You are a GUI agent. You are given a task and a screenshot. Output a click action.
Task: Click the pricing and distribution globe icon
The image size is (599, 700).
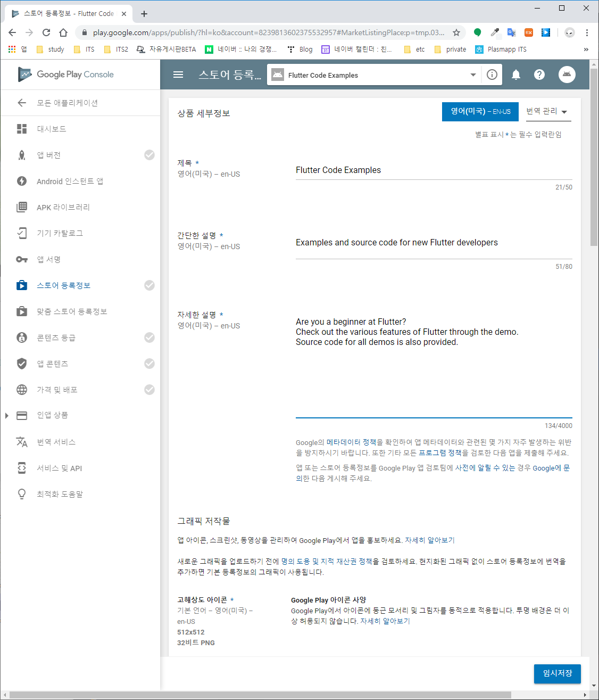(22, 390)
